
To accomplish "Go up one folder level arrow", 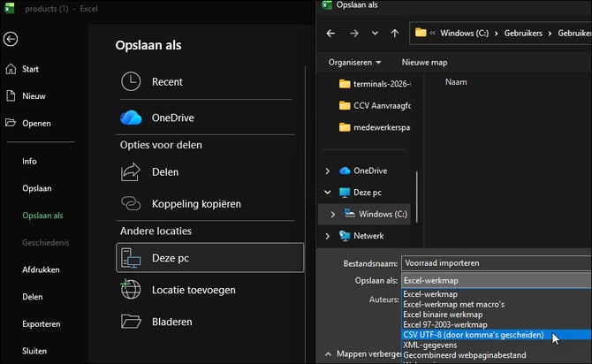I will (395, 34).
